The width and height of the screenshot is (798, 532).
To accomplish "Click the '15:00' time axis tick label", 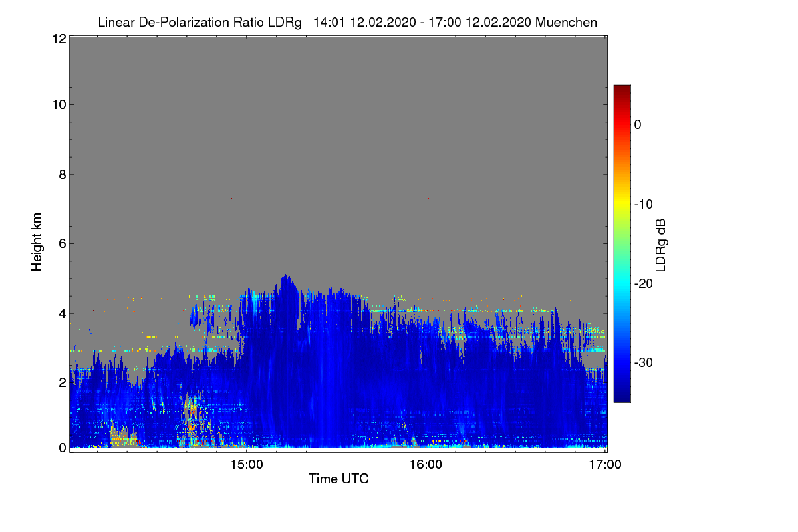I will 247,465.
